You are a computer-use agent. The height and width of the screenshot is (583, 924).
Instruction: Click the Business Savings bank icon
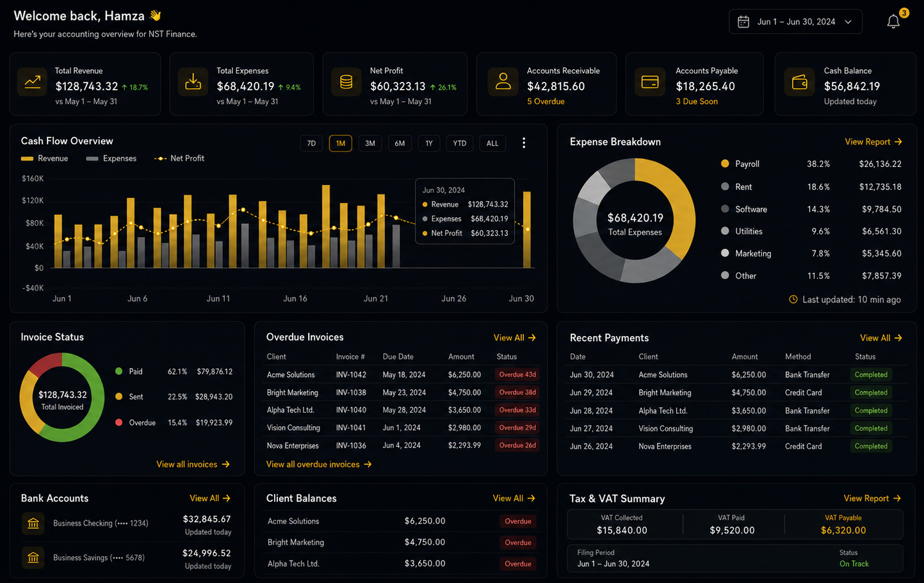click(x=33, y=557)
